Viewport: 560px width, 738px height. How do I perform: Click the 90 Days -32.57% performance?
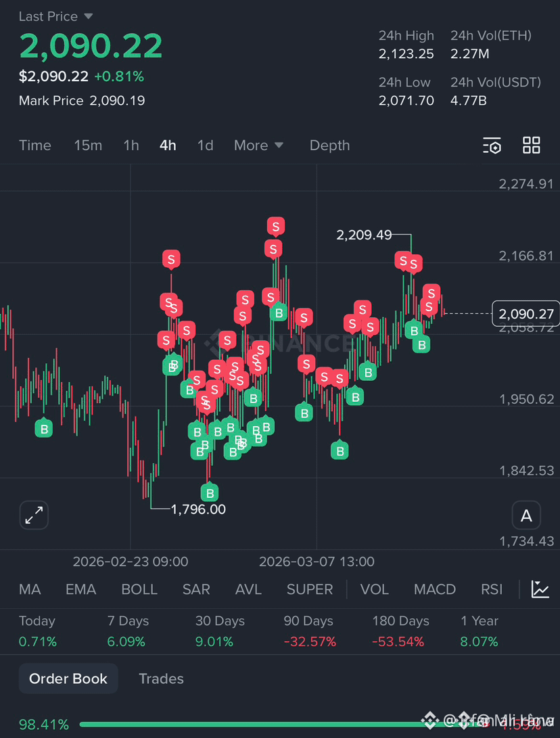coord(310,631)
